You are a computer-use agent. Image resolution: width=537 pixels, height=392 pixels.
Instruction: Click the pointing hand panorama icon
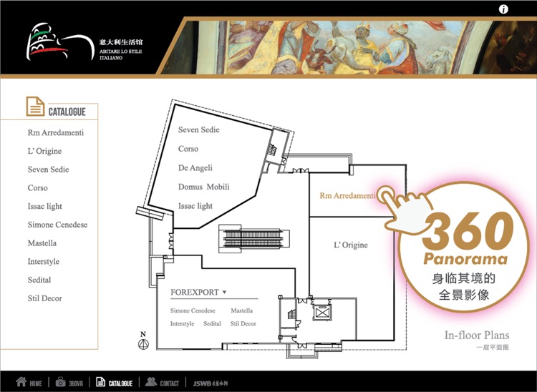coord(404,209)
